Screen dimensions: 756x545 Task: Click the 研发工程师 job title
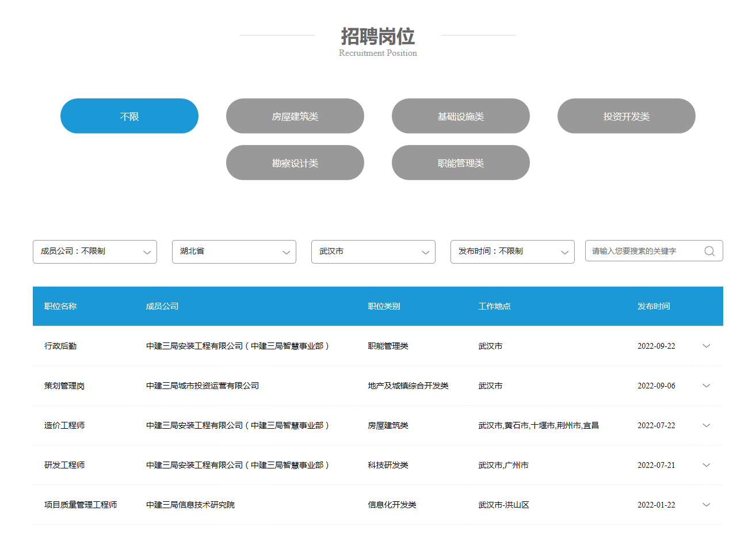click(x=64, y=465)
